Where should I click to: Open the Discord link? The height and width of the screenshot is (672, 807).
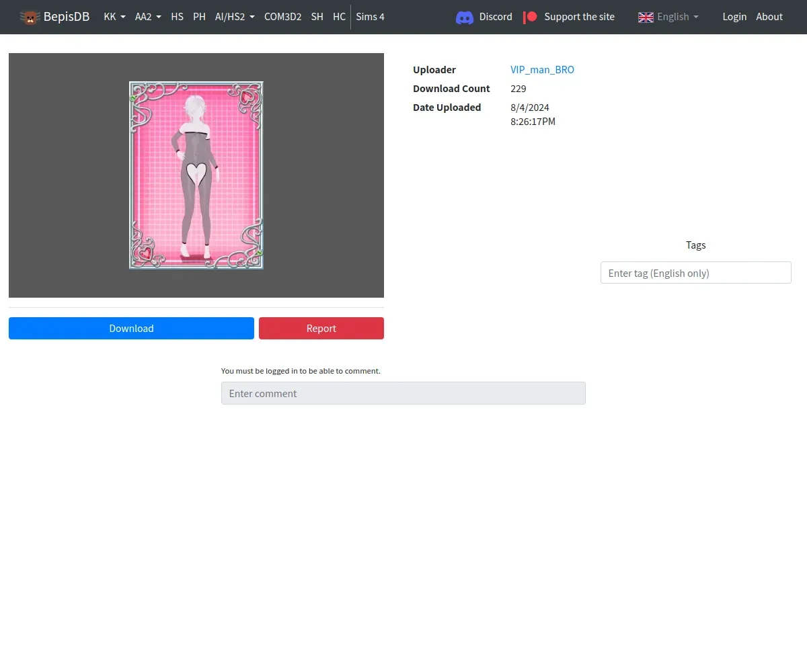tap(484, 17)
